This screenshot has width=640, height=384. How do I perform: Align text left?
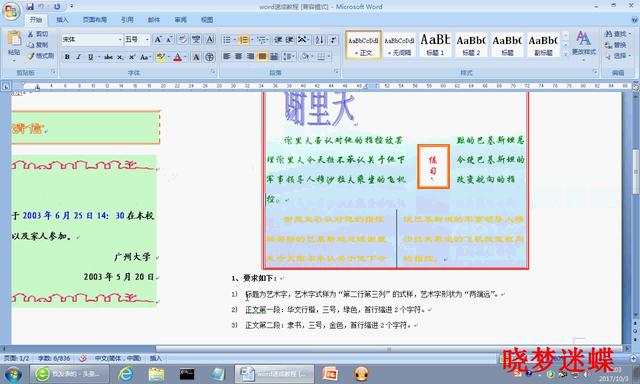pos(227,56)
